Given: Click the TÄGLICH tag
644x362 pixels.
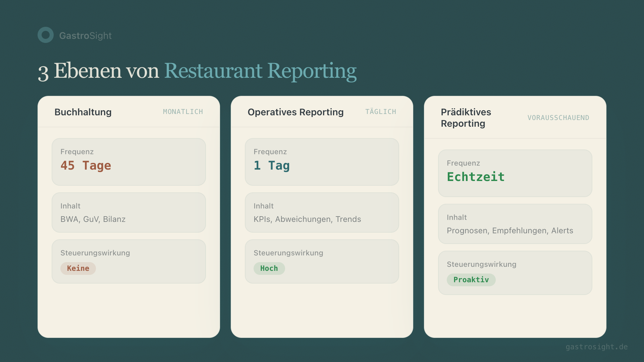Looking at the screenshot, I should pos(381,112).
